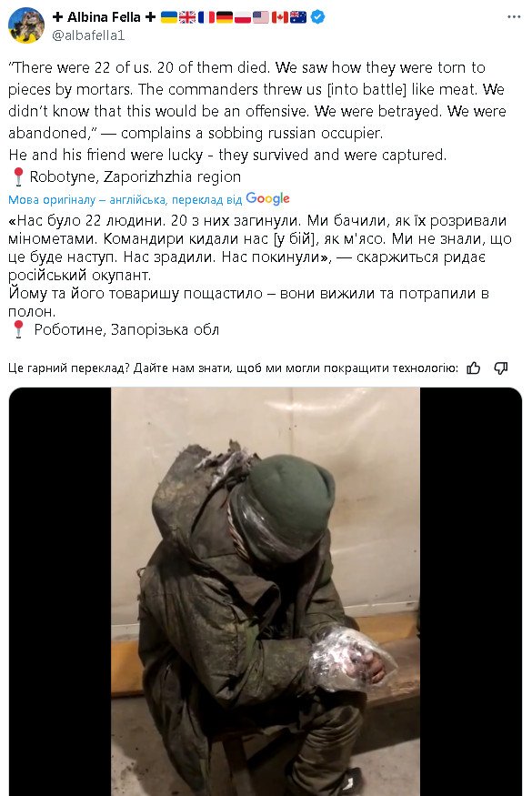The height and width of the screenshot is (796, 532).
Task: Click the Albina Fella display name
Action: tap(104, 17)
